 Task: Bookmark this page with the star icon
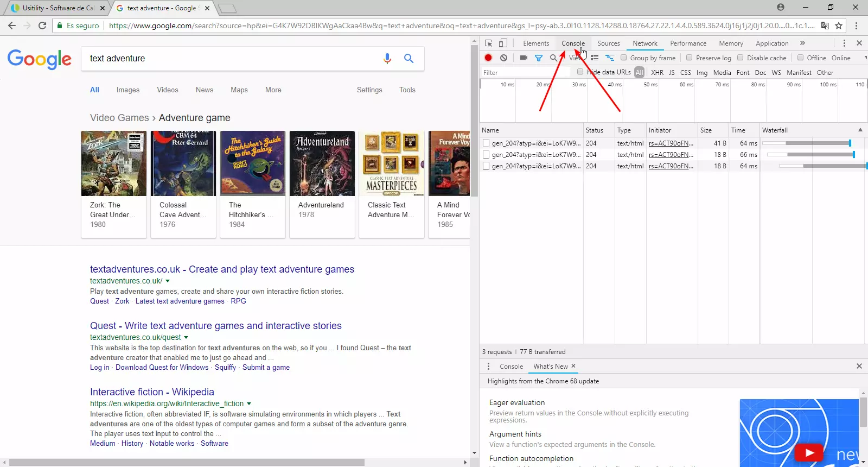pyautogui.click(x=839, y=26)
